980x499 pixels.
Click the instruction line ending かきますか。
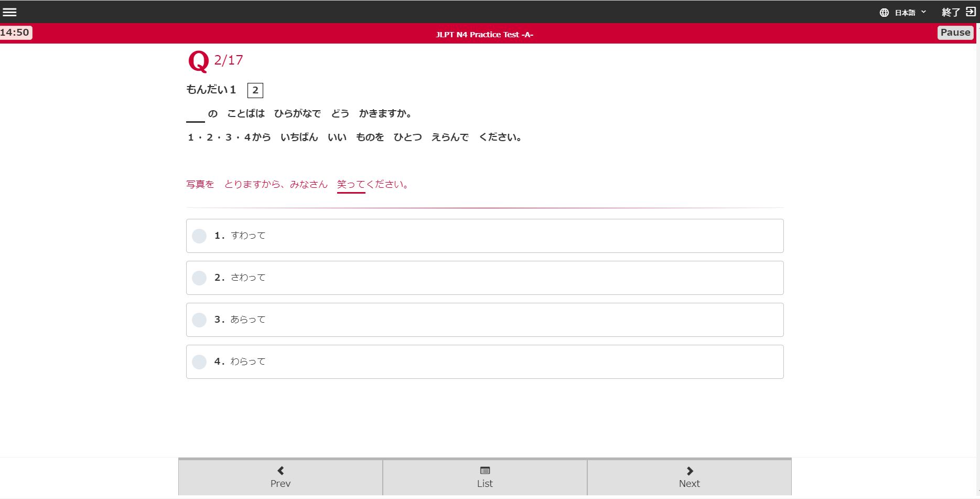(x=300, y=114)
